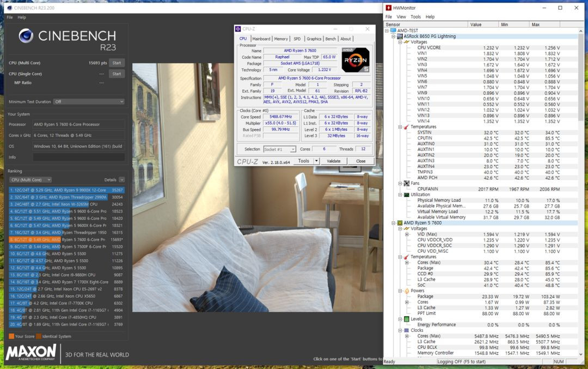Open the HWMonitor Help menu
The width and height of the screenshot is (588, 369).
tap(430, 17)
